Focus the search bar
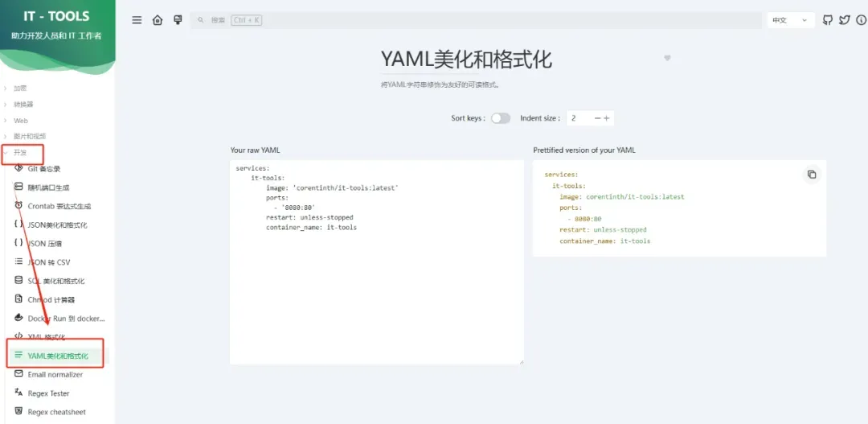 coord(476,20)
